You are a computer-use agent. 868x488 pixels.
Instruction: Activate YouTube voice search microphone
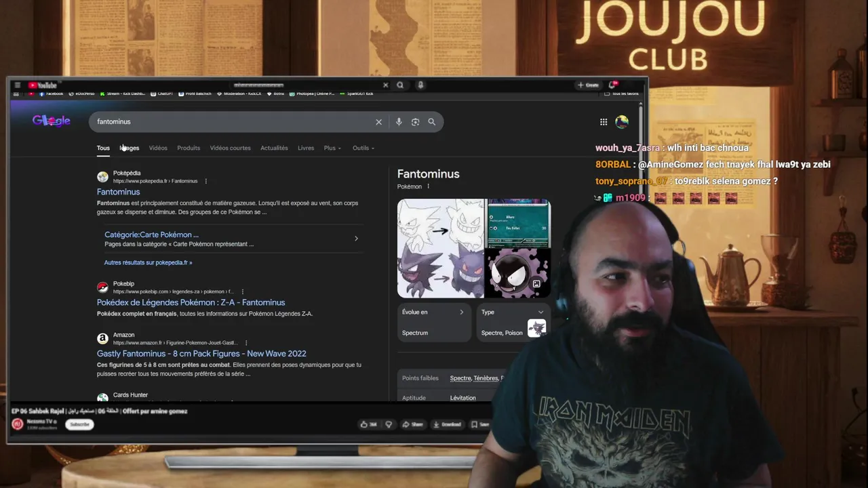[420, 85]
